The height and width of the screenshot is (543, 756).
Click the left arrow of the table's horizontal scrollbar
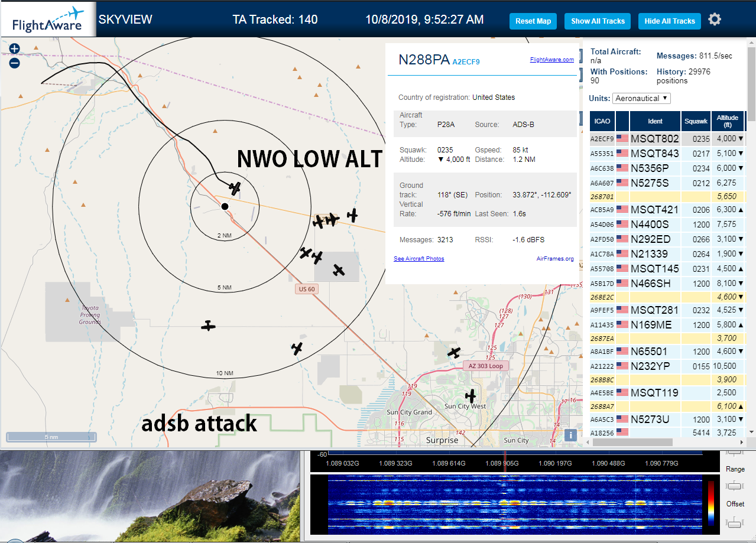click(x=588, y=442)
